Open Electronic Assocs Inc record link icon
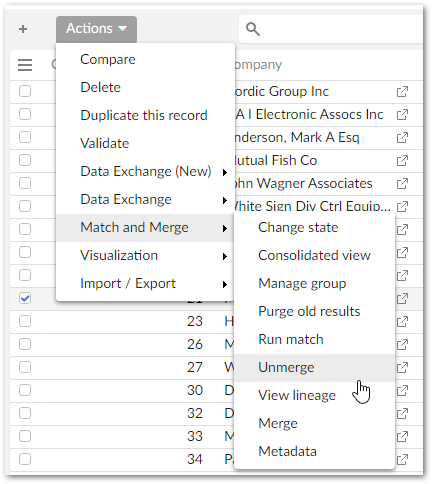The image size is (432, 484). tap(402, 114)
